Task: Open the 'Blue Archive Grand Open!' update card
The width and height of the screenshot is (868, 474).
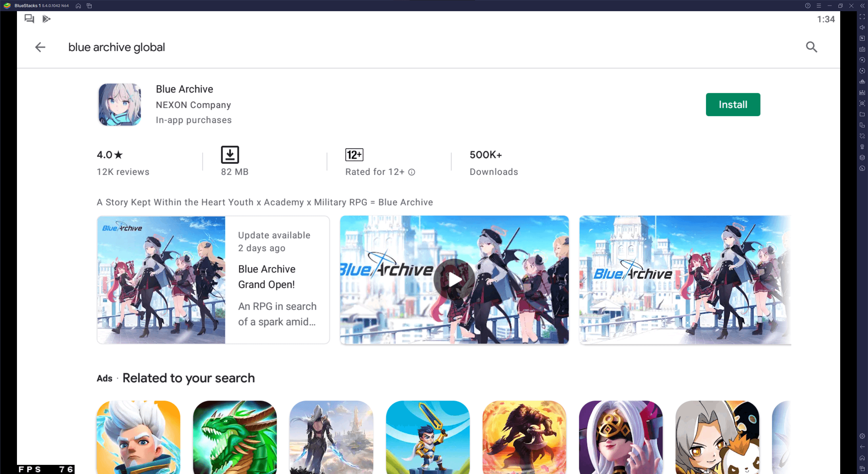Action: (x=213, y=280)
